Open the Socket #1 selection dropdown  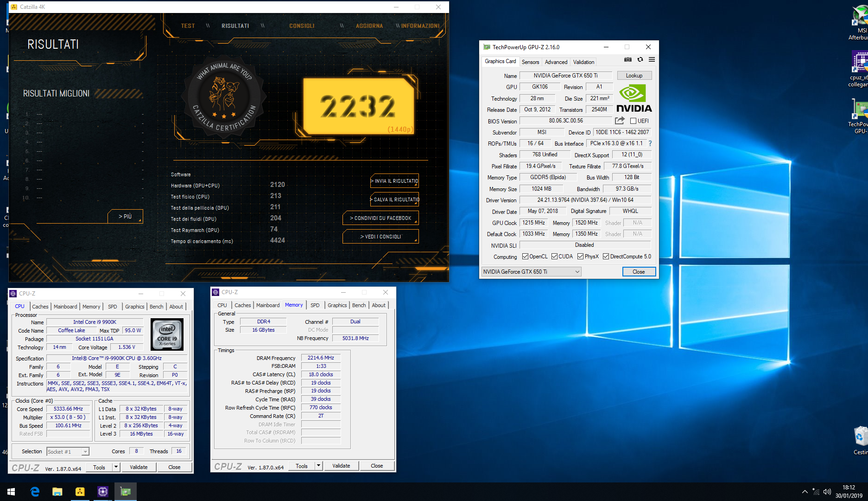(68, 451)
